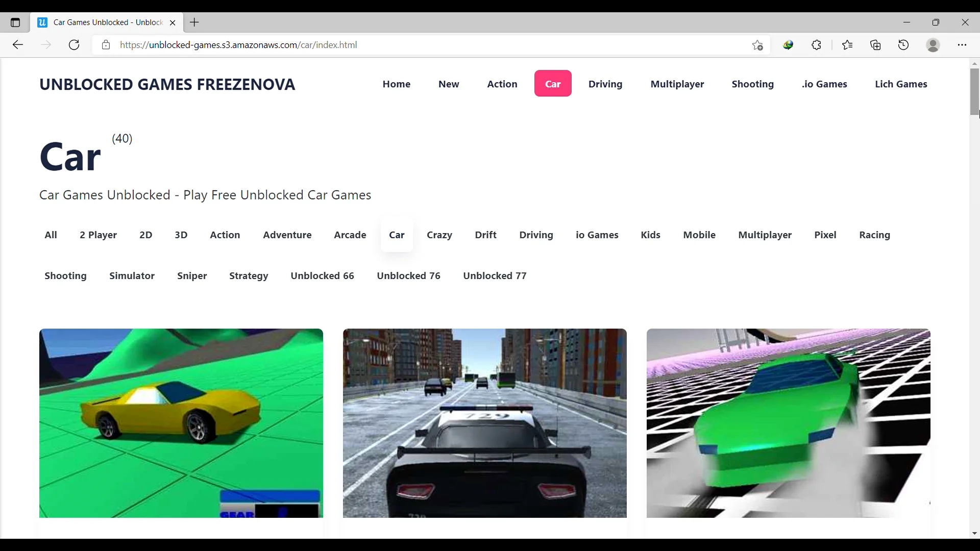
Task: Select the Racing category filter
Action: click(x=874, y=234)
